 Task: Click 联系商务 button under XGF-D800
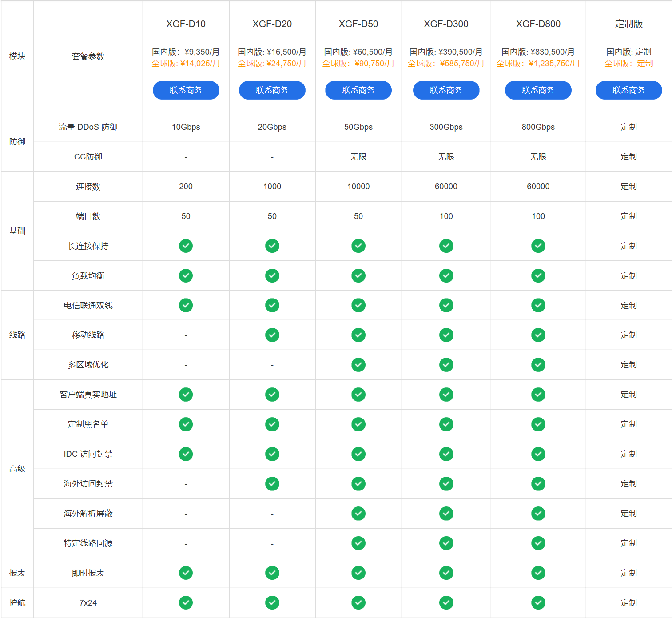tap(538, 90)
